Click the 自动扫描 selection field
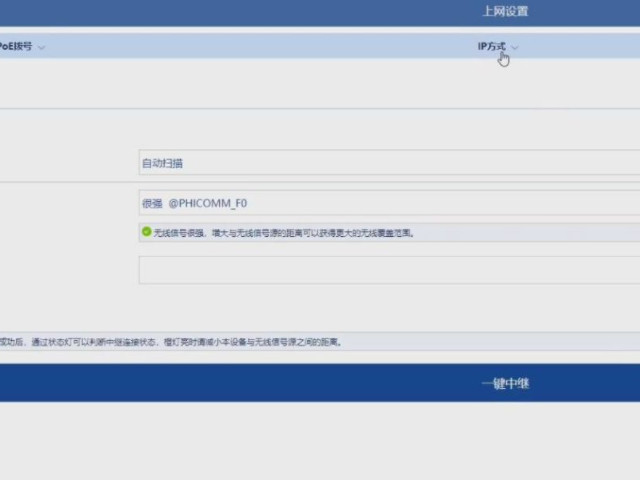The height and width of the screenshot is (480, 640). [x=389, y=162]
